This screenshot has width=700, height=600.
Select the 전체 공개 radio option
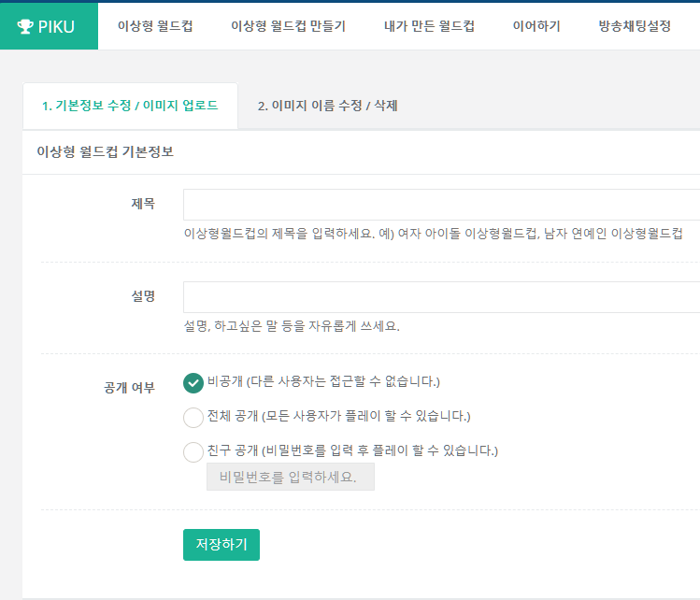(193, 418)
